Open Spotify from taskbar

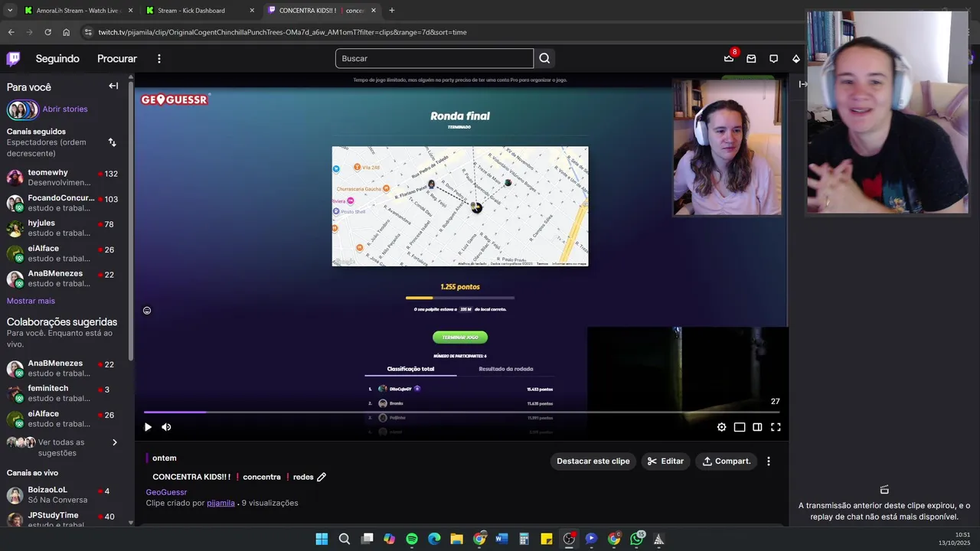[x=412, y=539]
